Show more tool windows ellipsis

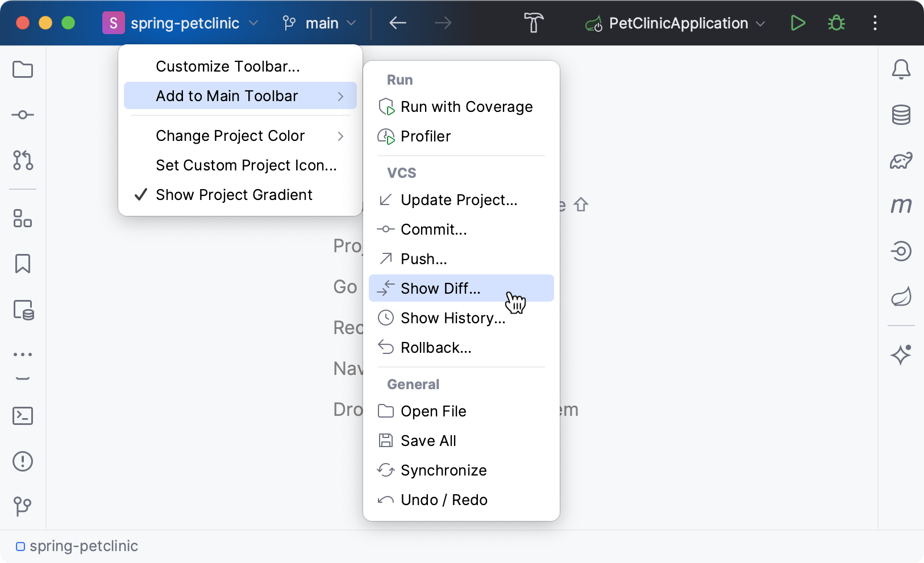pyautogui.click(x=23, y=355)
